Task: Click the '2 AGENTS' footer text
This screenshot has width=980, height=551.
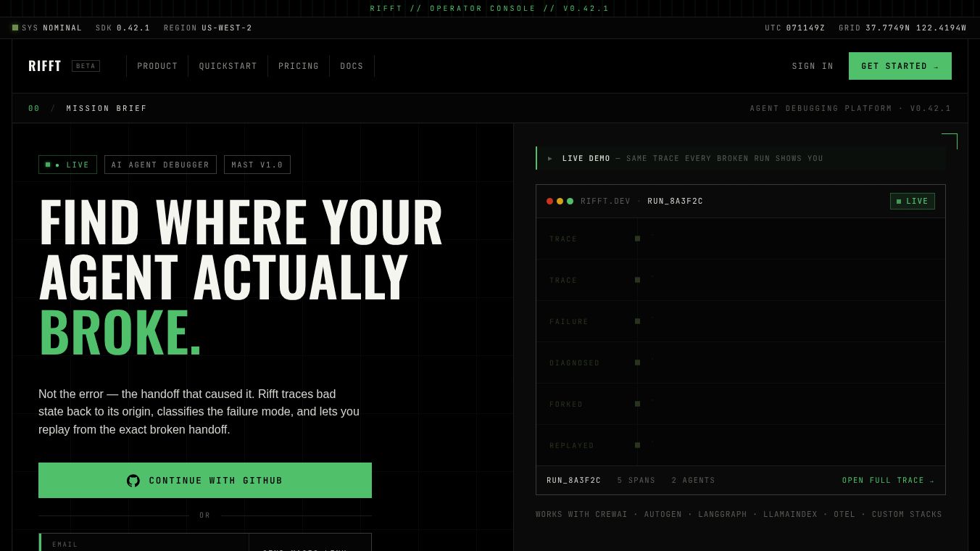Action: point(693,481)
